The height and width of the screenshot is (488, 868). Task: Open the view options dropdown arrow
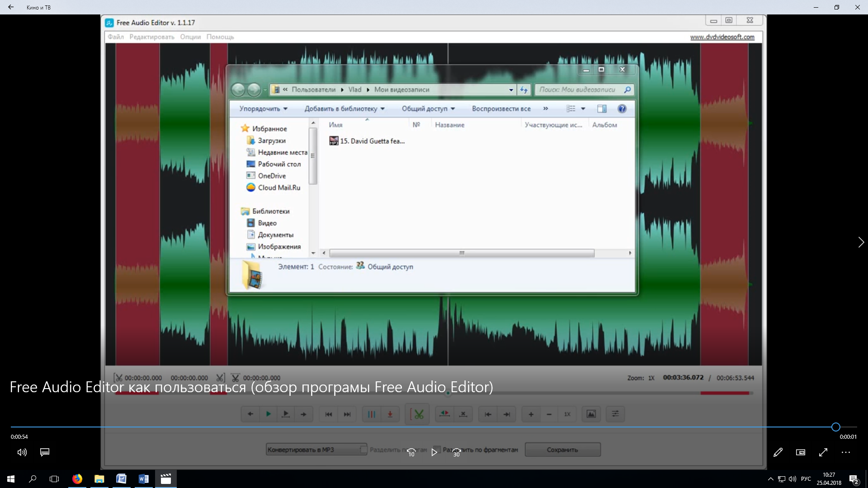click(x=583, y=109)
